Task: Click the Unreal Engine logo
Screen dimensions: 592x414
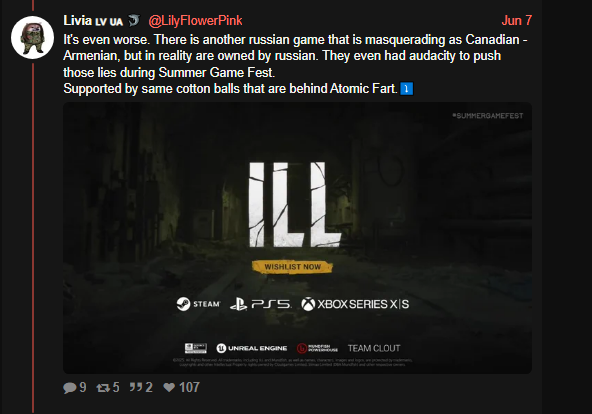Action: point(252,348)
